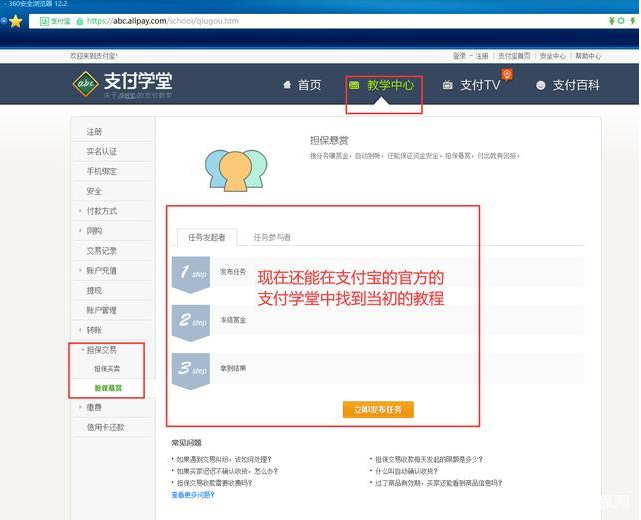
Task: Expand the 付款方式 sidebar section
Action: pyautogui.click(x=101, y=211)
